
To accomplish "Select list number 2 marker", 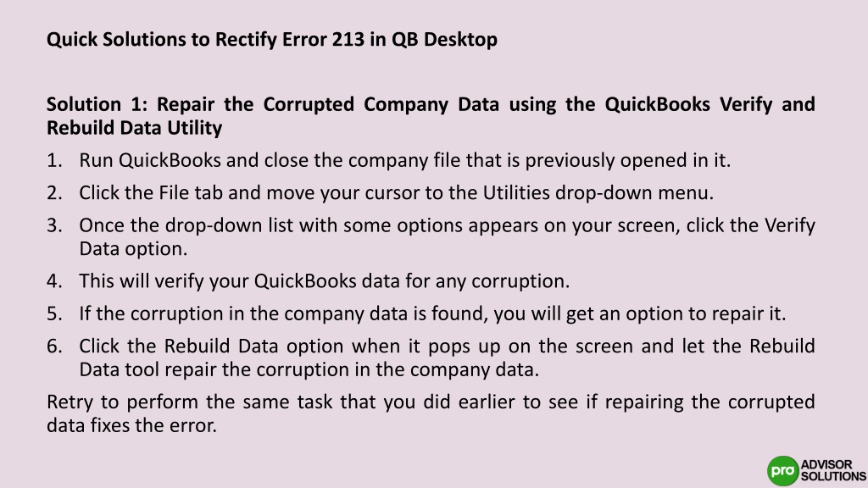I will pyautogui.click(x=54, y=193).
